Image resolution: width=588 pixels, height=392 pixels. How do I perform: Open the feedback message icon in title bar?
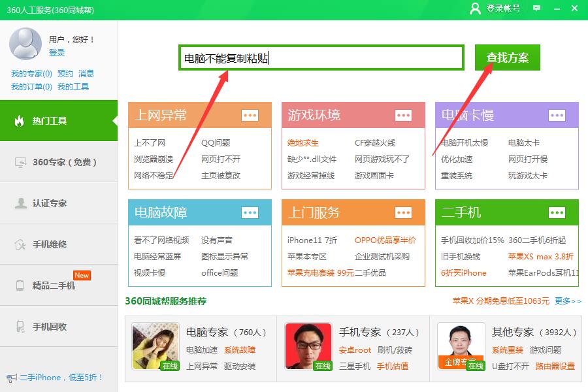pyautogui.click(x=537, y=8)
